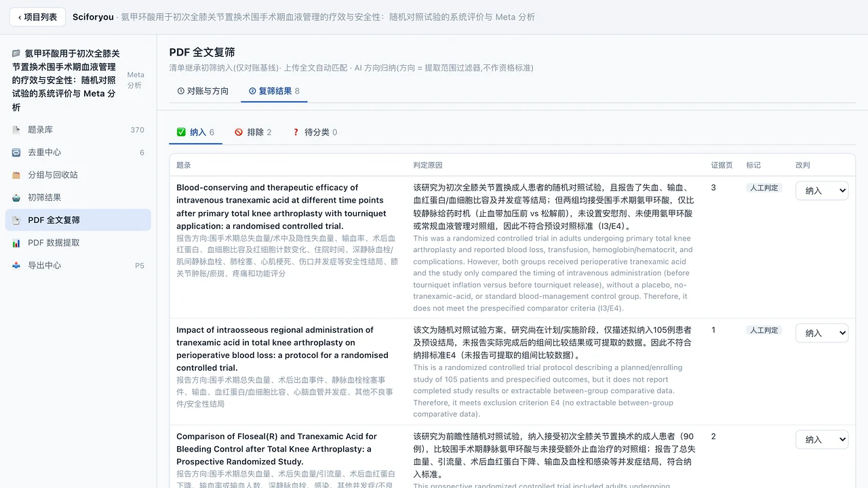Screen dimensions: 868x488
Task: Click the project title book icon
Action: click(x=16, y=54)
